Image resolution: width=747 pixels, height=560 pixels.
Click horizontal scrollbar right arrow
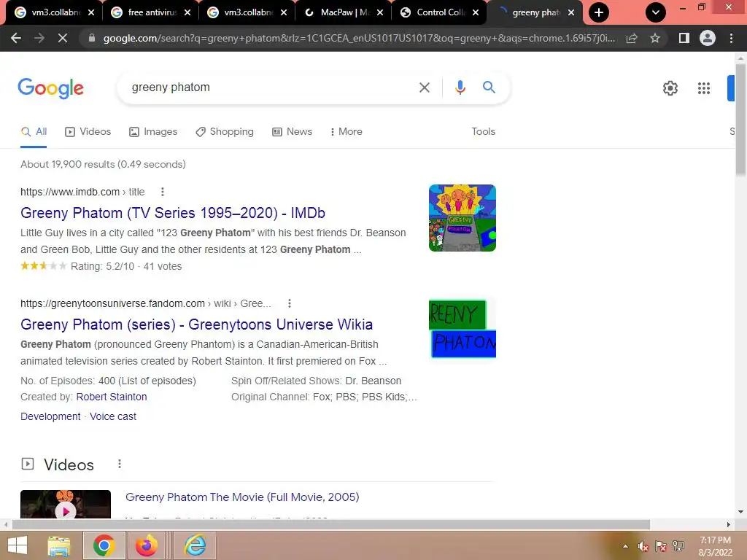click(x=729, y=525)
